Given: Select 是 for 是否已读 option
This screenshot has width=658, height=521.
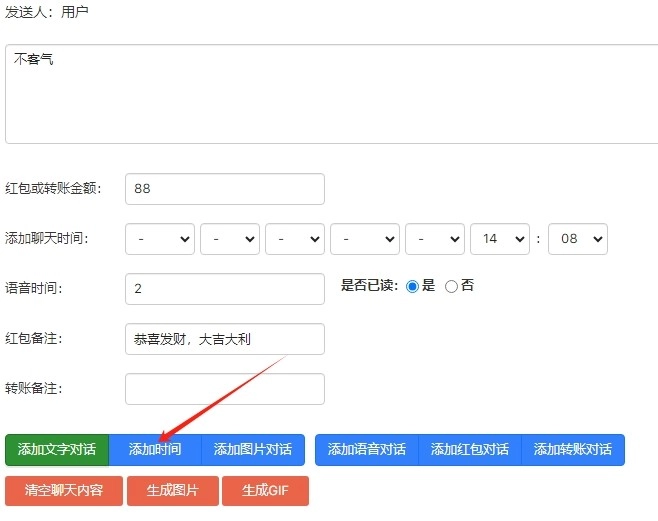Looking at the screenshot, I should [x=412, y=286].
